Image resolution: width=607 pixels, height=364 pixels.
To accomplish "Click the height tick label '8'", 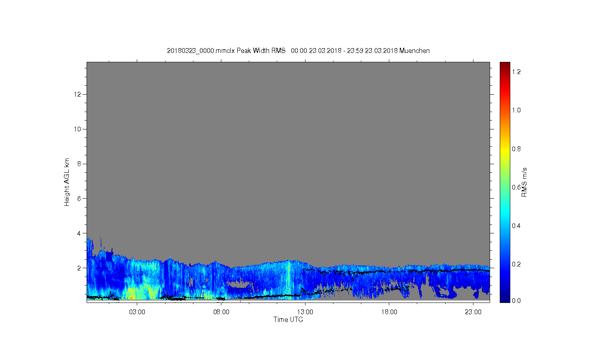I will tap(80, 164).
